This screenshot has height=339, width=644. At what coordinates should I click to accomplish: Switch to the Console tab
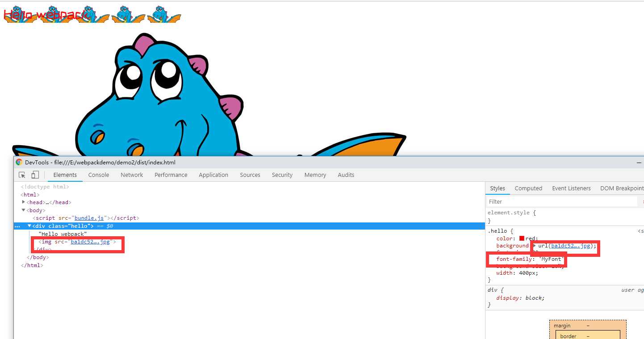tap(99, 175)
